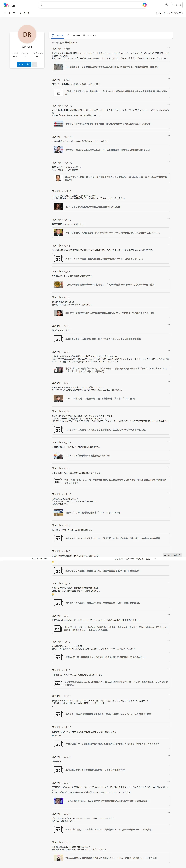Open the プライバシーと Cookie link
Screen dimensions: 186x868
coord(124,559)
